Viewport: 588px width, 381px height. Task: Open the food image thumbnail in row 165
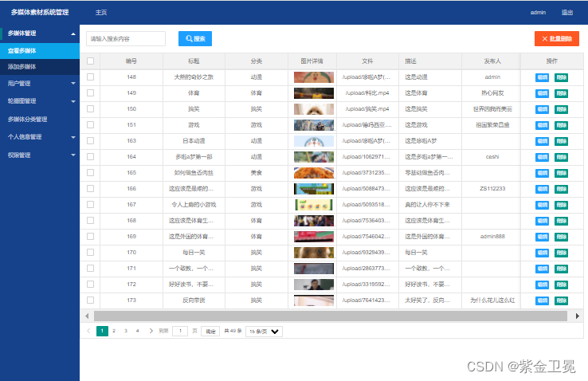314,173
